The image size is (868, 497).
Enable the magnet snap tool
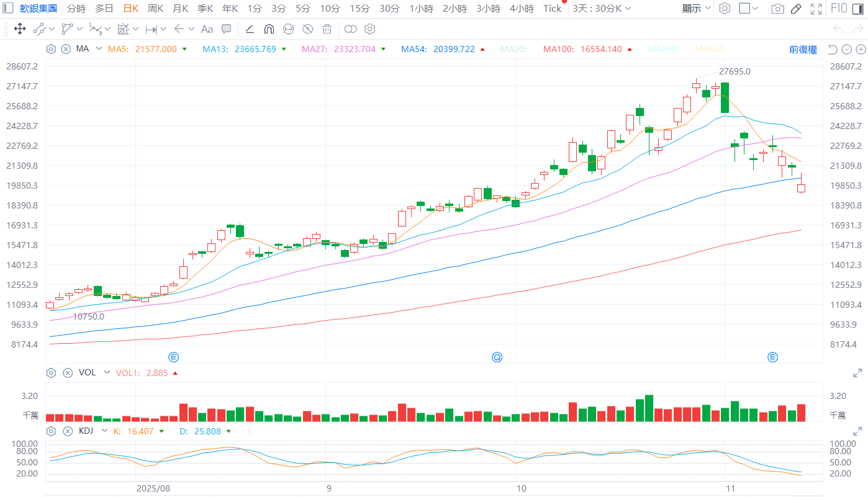tap(269, 29)
